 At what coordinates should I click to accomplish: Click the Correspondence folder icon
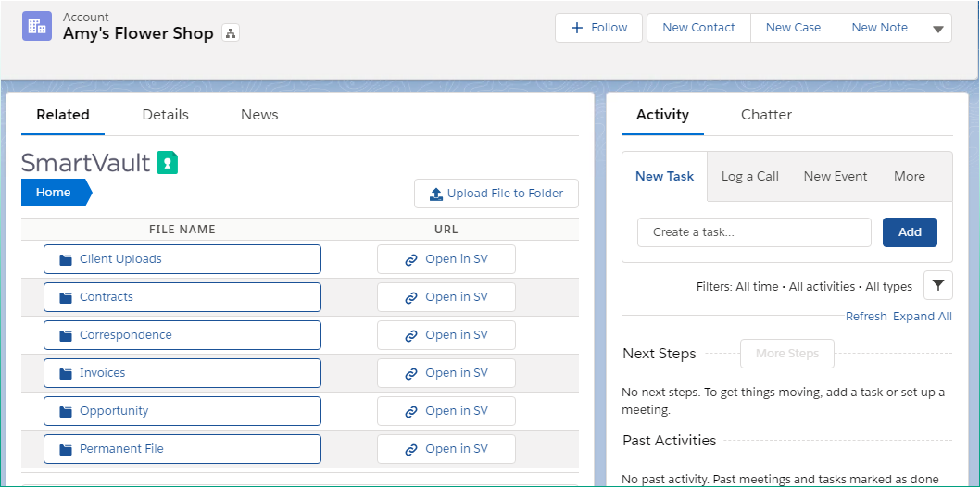tap(66, 336)
